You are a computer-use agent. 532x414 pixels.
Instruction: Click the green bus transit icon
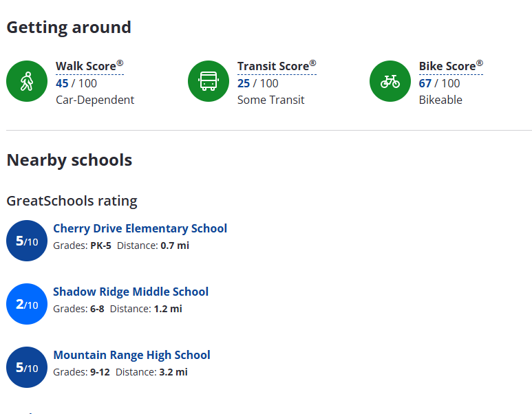coord(209,81)
